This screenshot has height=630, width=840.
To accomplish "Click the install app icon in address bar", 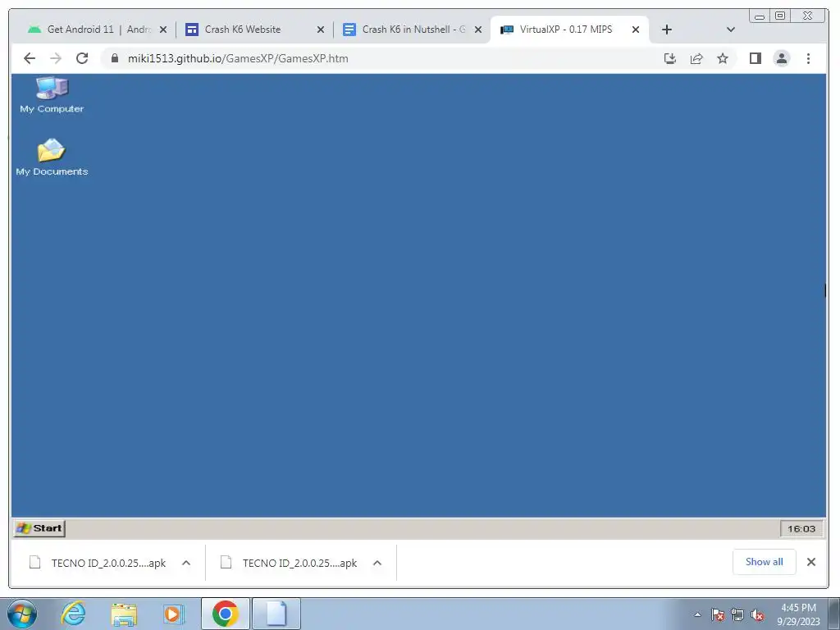I will [x=669, y=58].
